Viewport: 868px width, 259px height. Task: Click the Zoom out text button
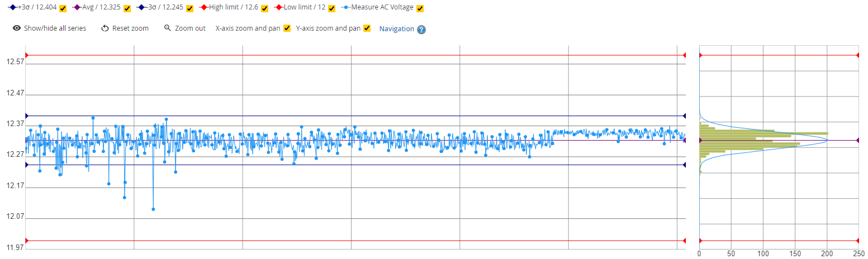190,28
